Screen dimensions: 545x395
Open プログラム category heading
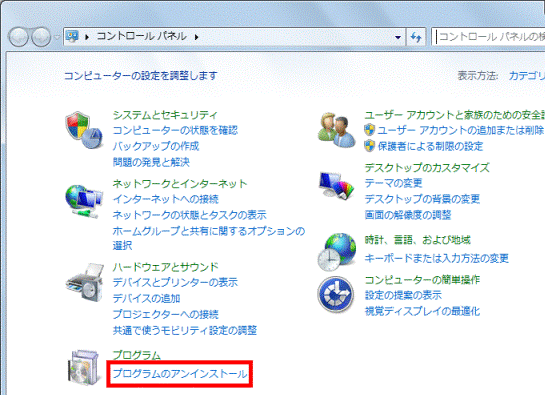coord(137,355)
